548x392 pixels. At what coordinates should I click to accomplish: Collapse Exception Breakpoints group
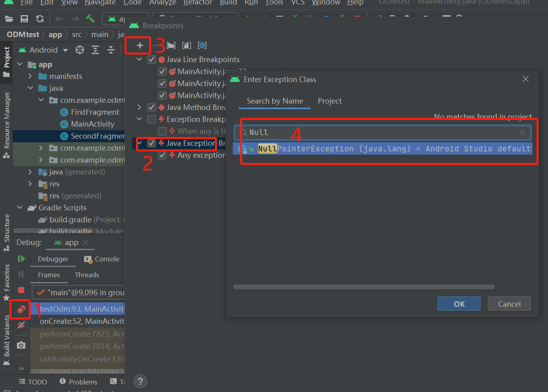click(139, 119)
